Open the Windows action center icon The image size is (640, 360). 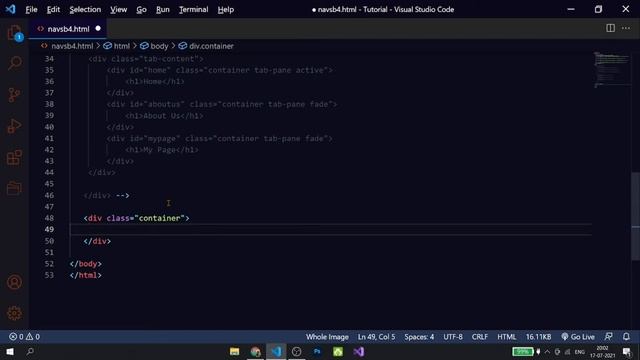tap(627, 351)
